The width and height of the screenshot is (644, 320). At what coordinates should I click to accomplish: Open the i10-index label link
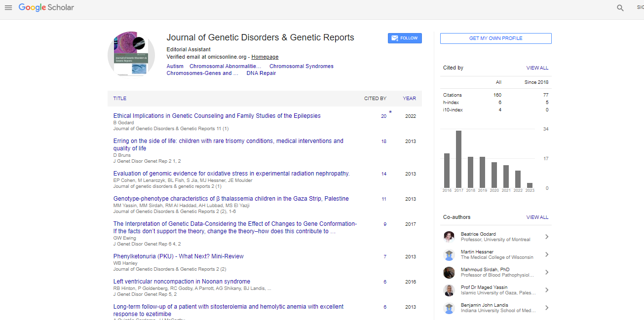(453, 110)
